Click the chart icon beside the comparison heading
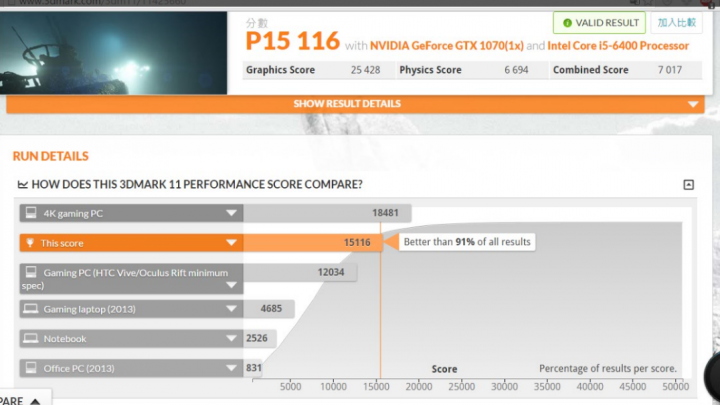The height and width of the screenshot is (405, 720). pyautogui.click(x=22, y=185)
